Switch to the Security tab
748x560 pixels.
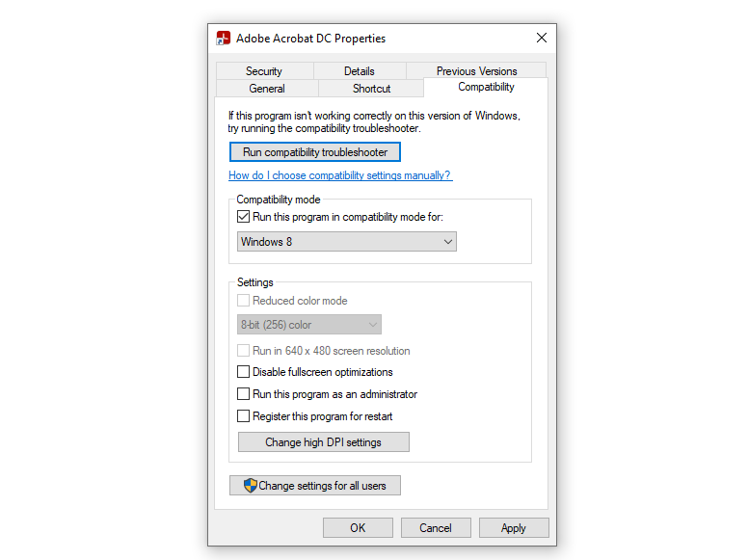pyautogui.click(x=263, y=71)
